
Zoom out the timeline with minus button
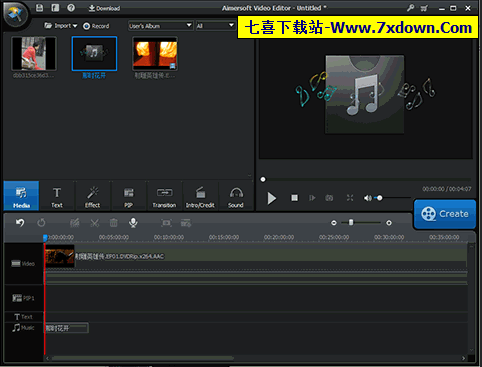pyautogui.click(x=334, y=223)
